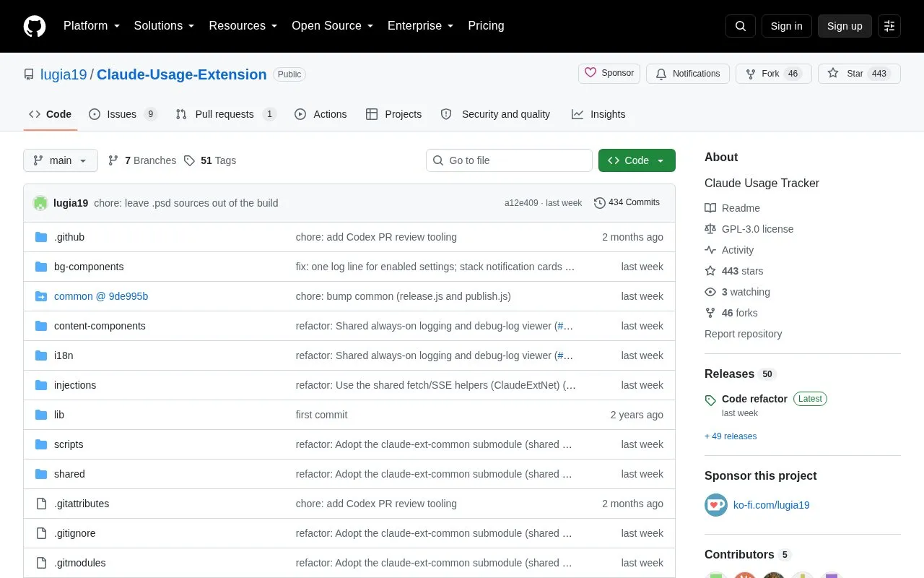Viewport: 924px width, 578px height.
Task: Open the Projects tab
Action: (393, 114)
